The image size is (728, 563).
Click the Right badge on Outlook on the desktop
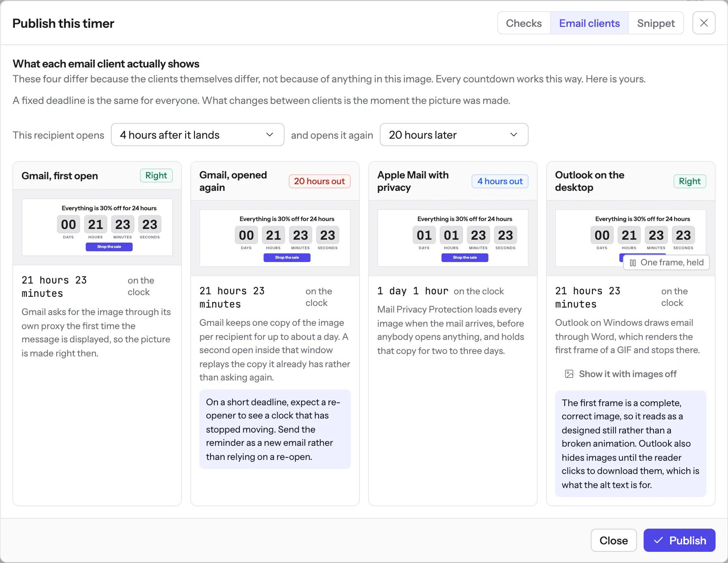[x=690, y=181]
